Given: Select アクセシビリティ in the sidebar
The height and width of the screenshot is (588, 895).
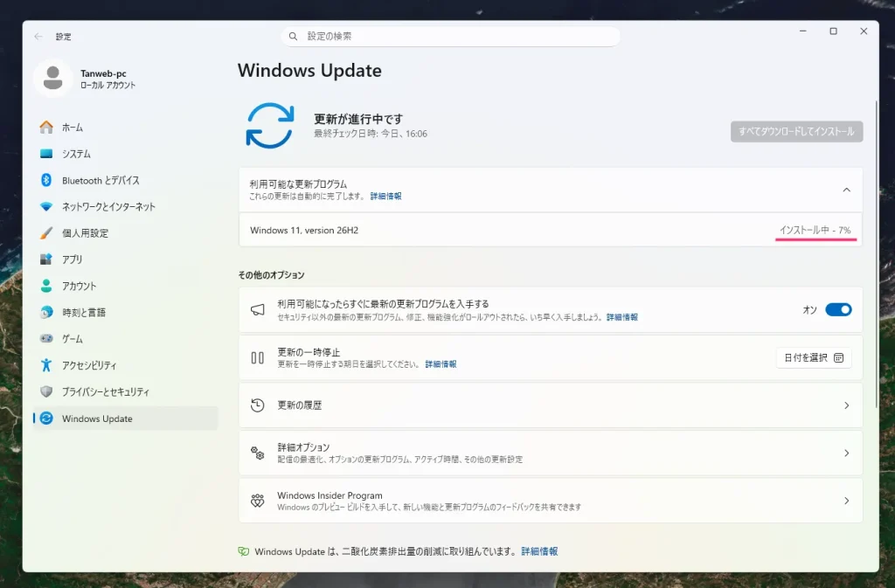Looking at the screenshot, I should (126, 365).
